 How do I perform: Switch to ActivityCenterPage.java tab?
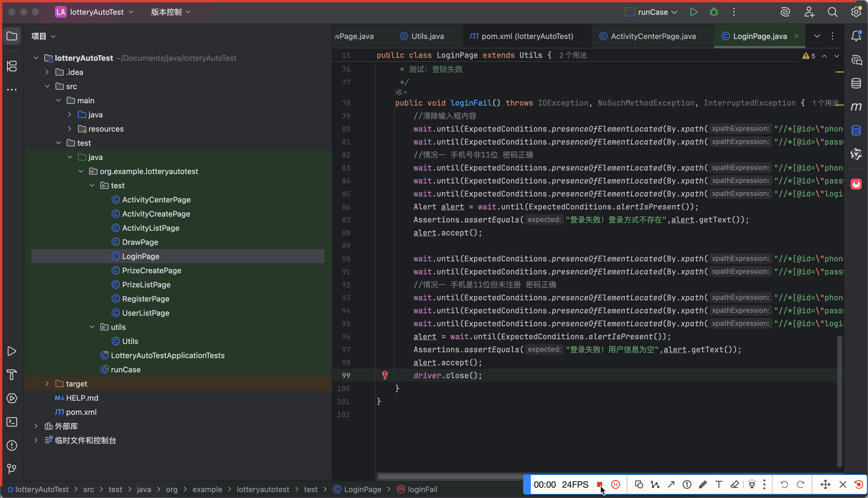click(x=647, y=36)
